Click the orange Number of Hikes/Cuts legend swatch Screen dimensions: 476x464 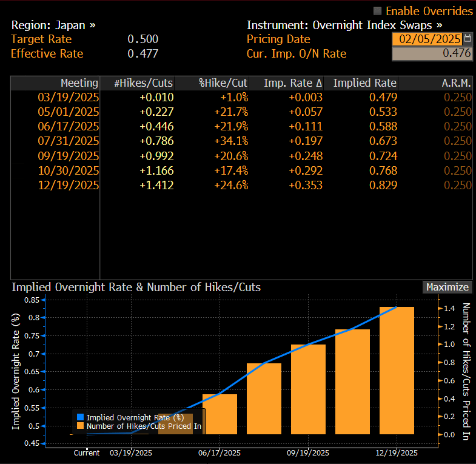pos(80,426)
